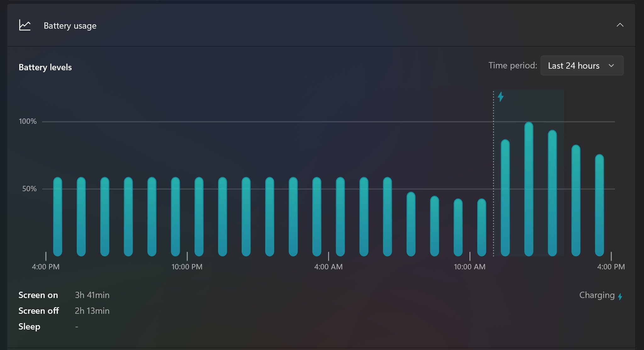Select the last battery bar before 4:00 PM
The width and height of the screenshot is (644, 350).
pos(599,205)
